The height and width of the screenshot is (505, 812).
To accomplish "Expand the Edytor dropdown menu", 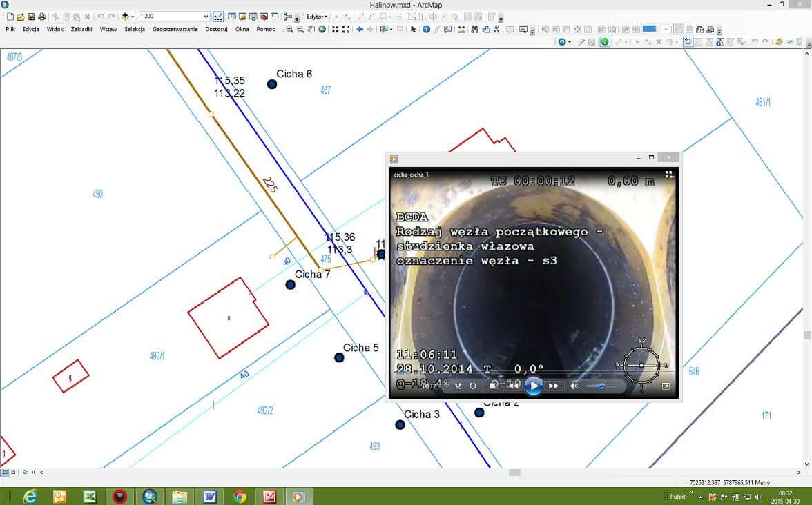I will point(317,17).
